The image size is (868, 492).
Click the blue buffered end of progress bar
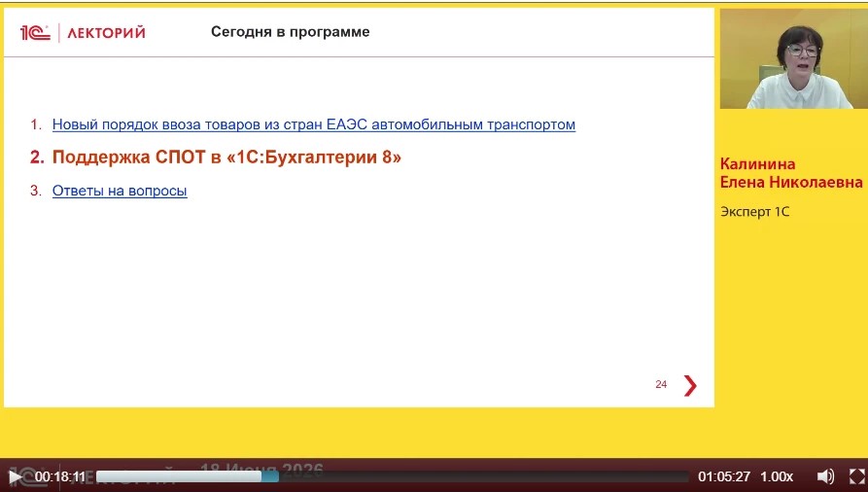[x=270, y=476]
